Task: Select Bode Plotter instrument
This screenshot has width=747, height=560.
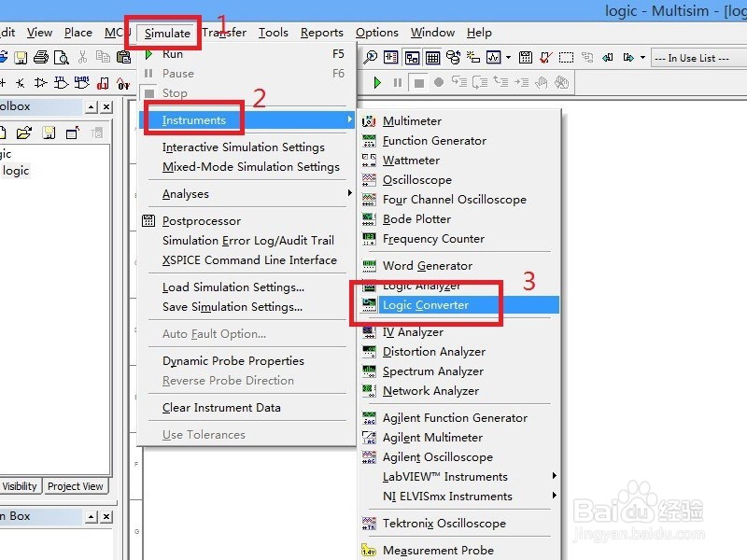Action: 459,219
